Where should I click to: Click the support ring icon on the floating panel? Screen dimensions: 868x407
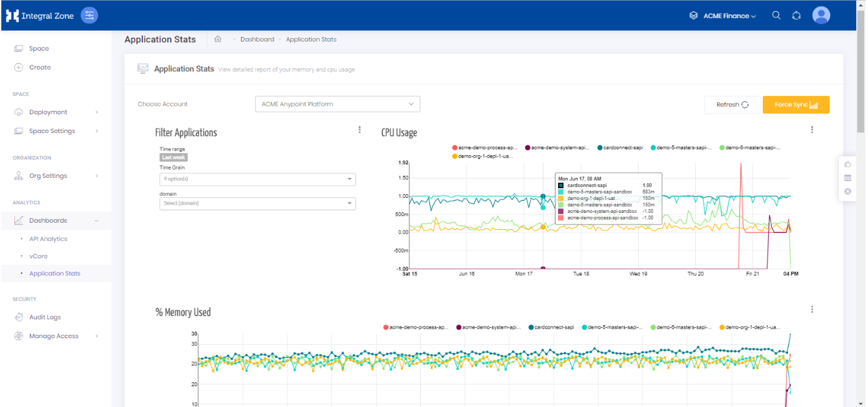point(847,191)
